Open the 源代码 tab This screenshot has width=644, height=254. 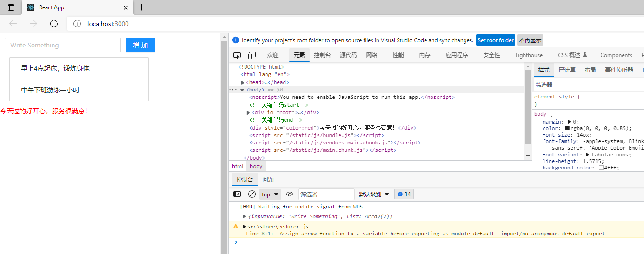348,55
